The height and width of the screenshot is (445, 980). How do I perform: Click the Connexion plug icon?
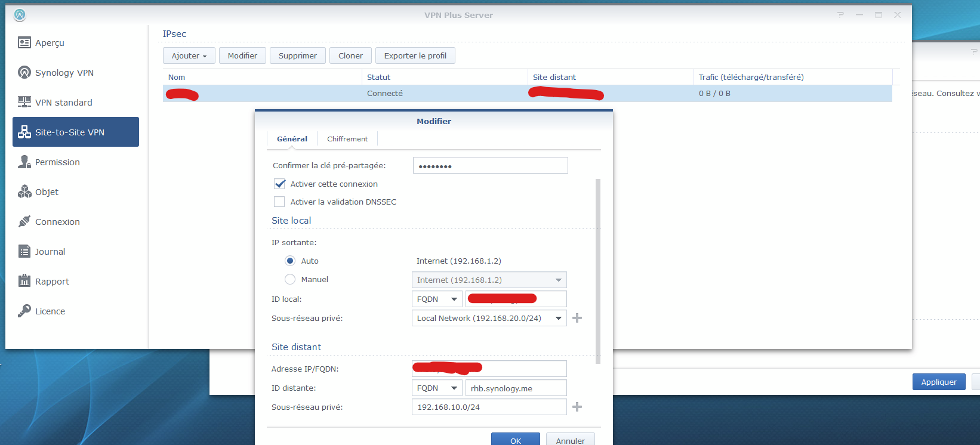coord(24,221)
